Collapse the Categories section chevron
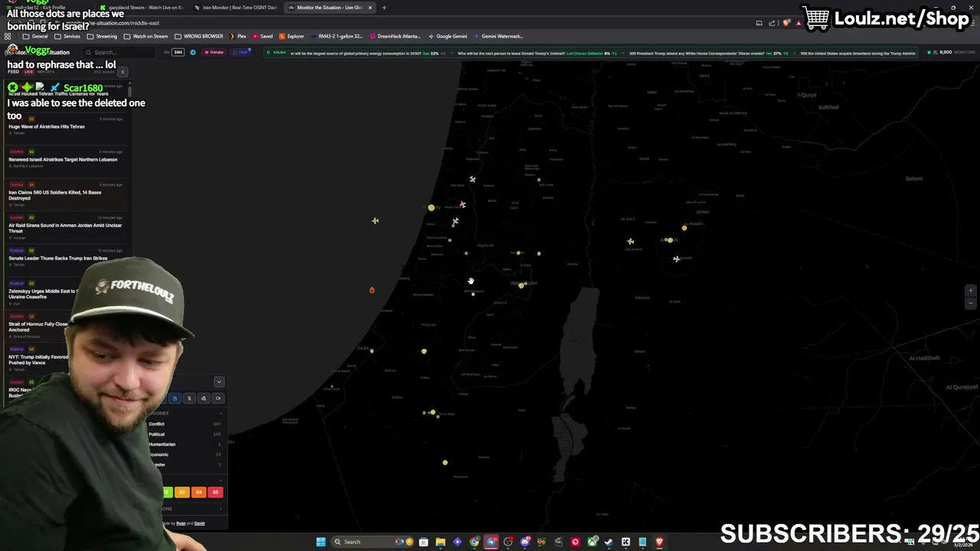 pyautogui.click(x=220, y=413)
